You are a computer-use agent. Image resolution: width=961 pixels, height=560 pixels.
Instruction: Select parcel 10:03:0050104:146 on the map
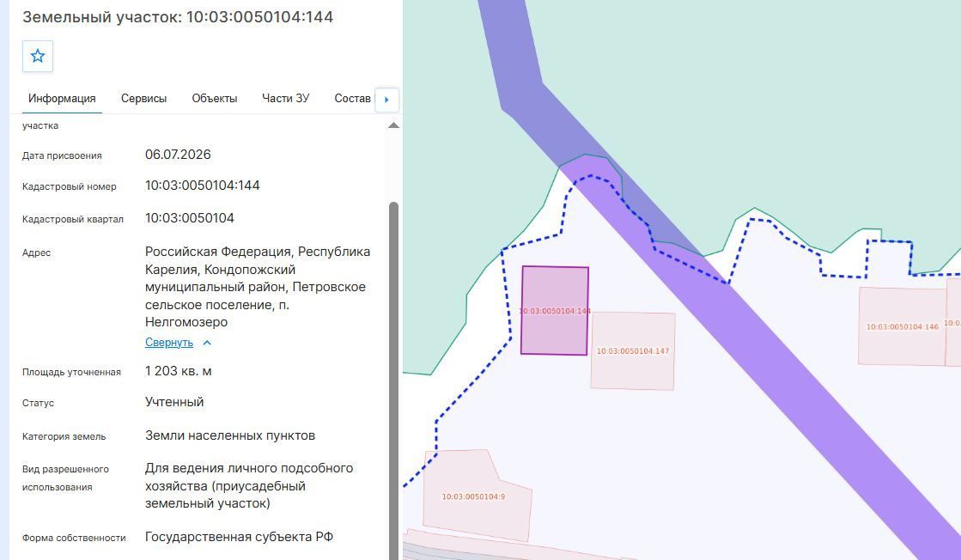902,326
